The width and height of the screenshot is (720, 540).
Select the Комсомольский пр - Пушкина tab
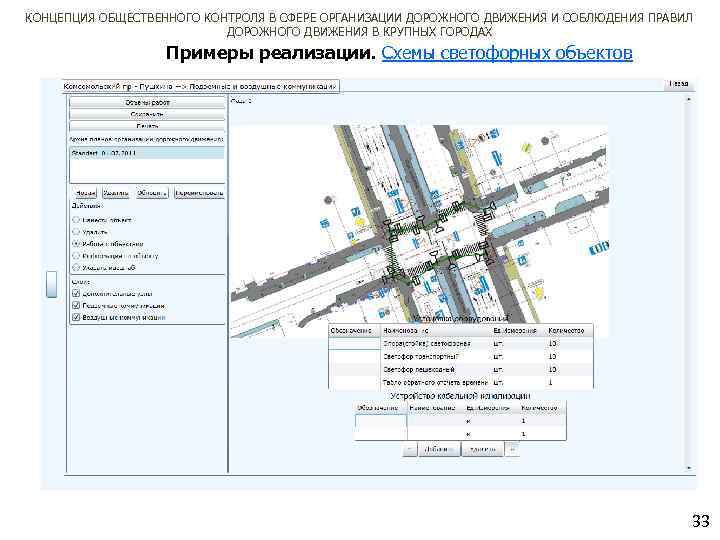tap(201, 86)
